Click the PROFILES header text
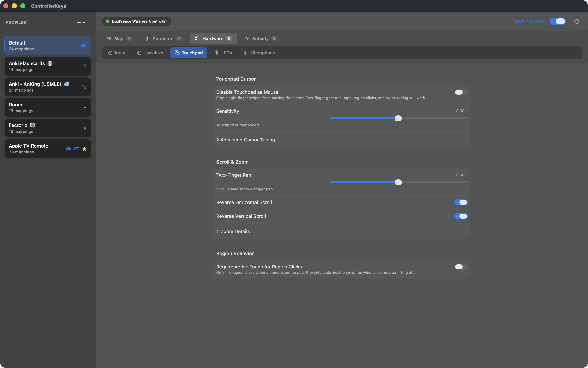Viewport: 588px width, 368px height. click(x=16, y=22)
